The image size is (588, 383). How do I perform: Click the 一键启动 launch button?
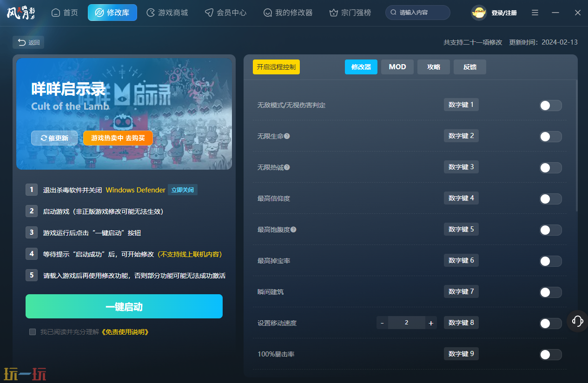(x=124, y=306)
